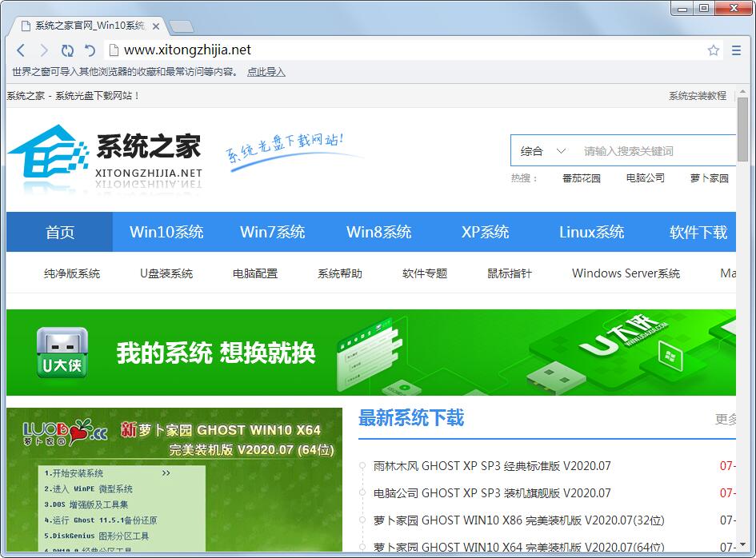
Task: Click the U盘装系统 sub-menu link
Action: click(166, 273)
